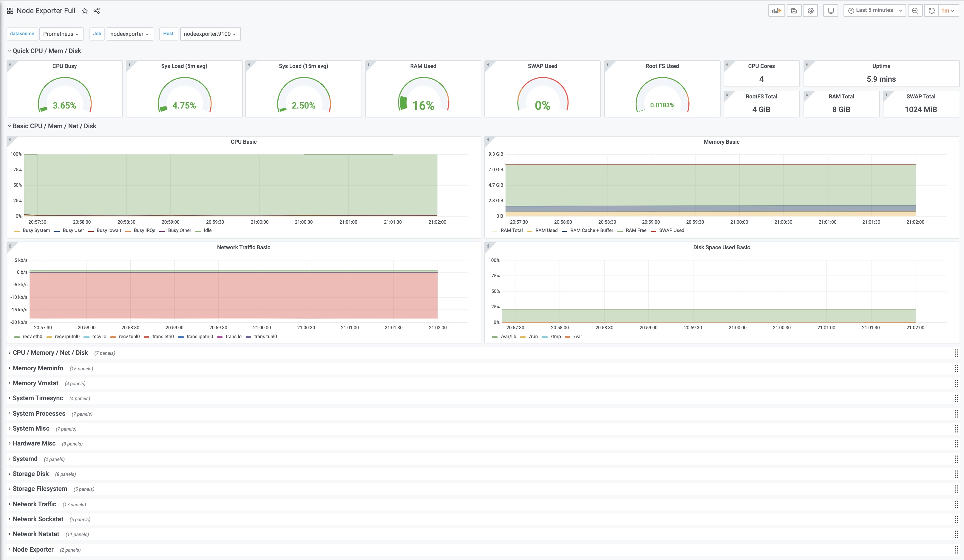Click the share dashboard icon
This screenshot has height=560, width=964.
click(x=97, y=11)
